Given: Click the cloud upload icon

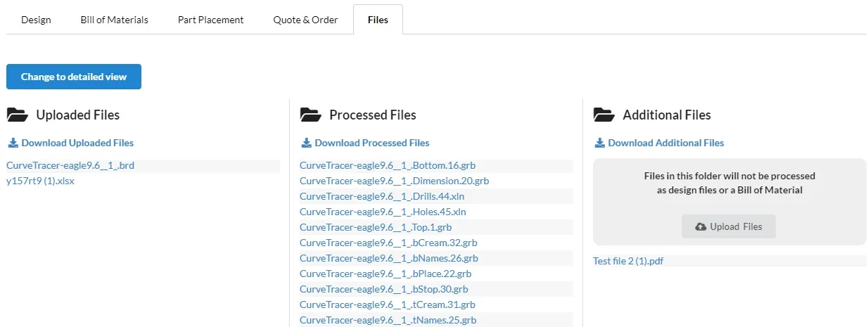Looking at the screenshot, I should point(701,227).
